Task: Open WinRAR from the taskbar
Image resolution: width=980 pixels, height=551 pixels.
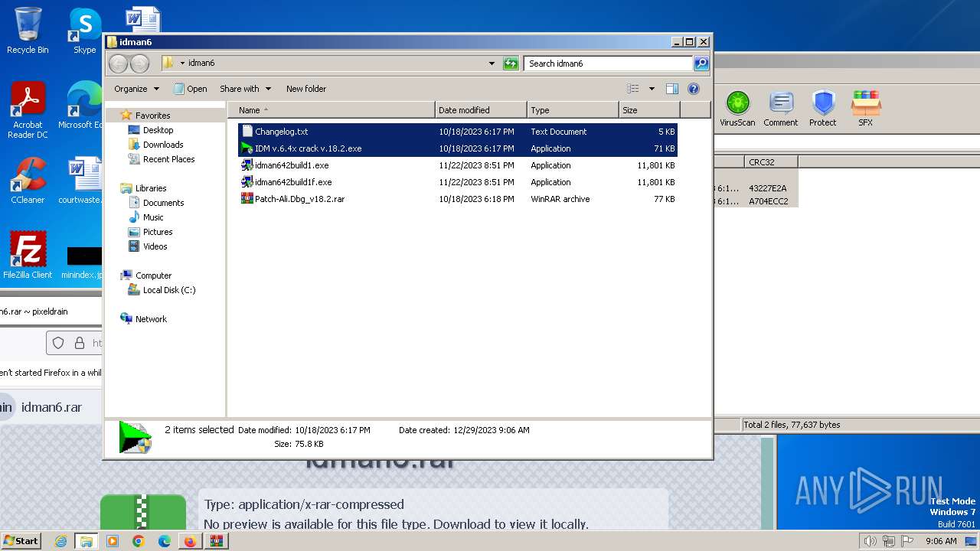Action: coord(217,541)
